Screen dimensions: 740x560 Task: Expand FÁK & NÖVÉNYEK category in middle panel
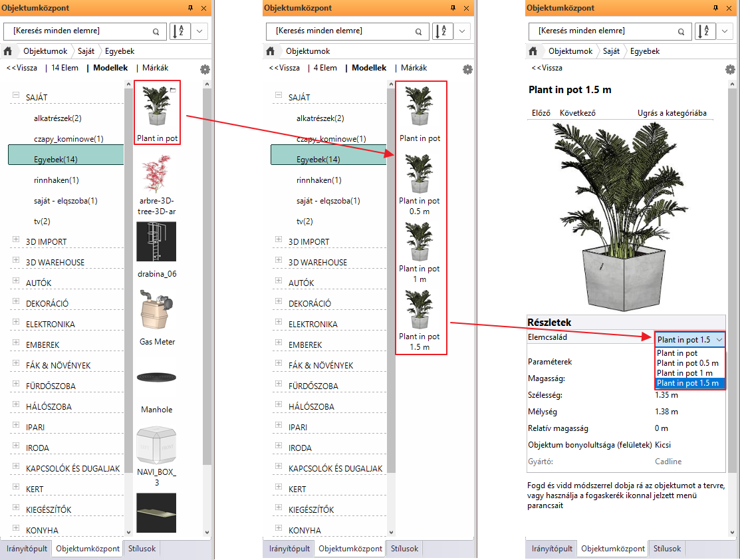(x=278, y=364)
